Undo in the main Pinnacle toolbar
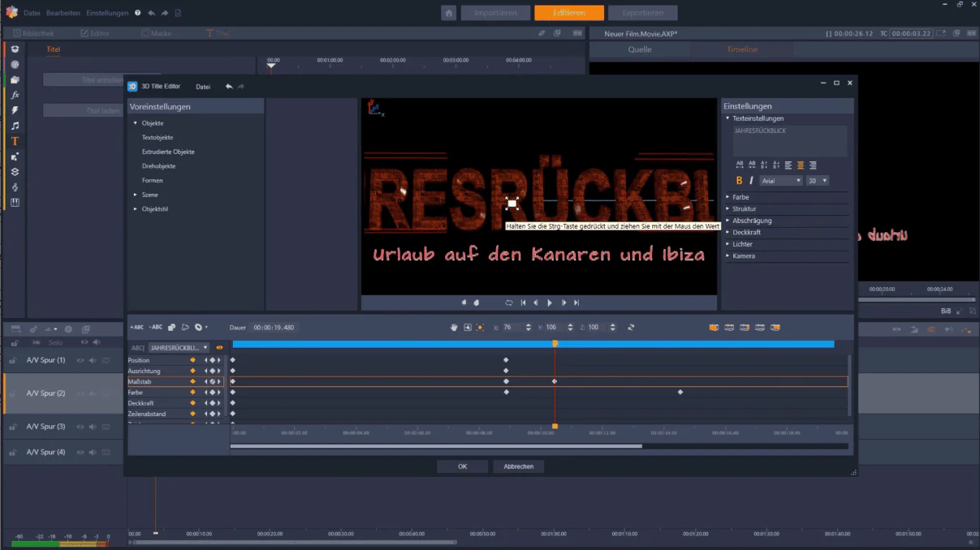980x550 pixels. pos(152,13)
